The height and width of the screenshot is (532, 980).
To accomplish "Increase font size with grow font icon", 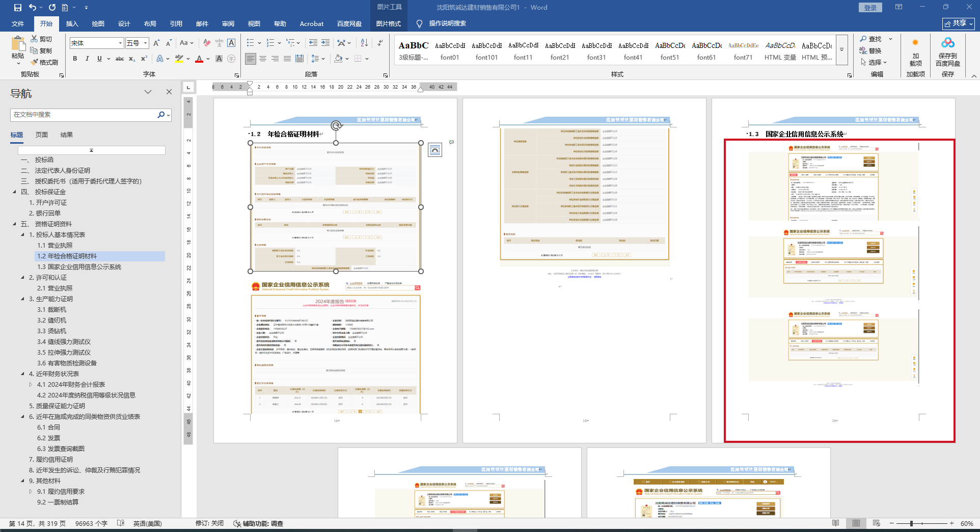I will tap(156, 43).
